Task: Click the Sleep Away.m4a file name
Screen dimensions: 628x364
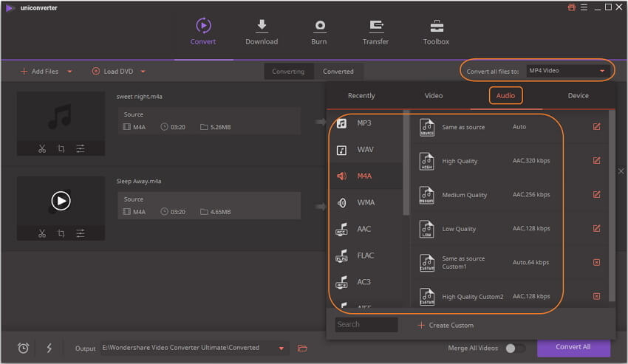Action: pos(139,181)
